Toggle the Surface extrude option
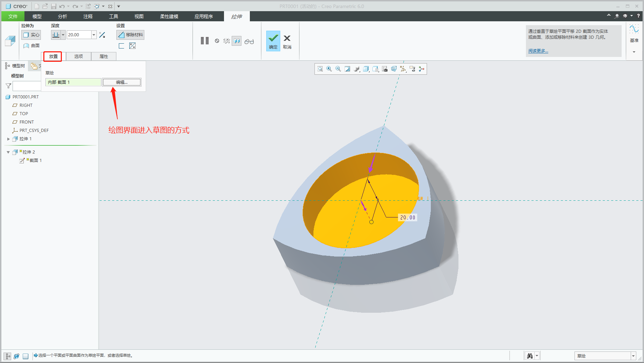 point(31,46)
